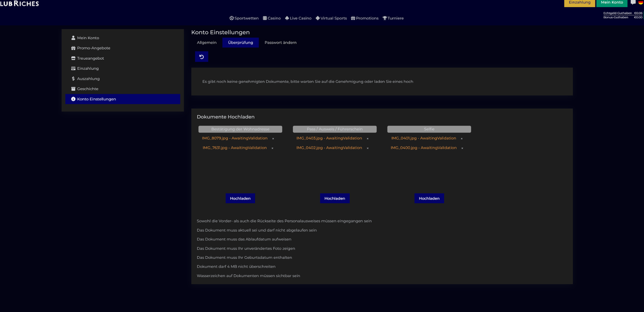
Task: Remove IMG_8079.jpg with its x icon
Action: click(273, 139)
